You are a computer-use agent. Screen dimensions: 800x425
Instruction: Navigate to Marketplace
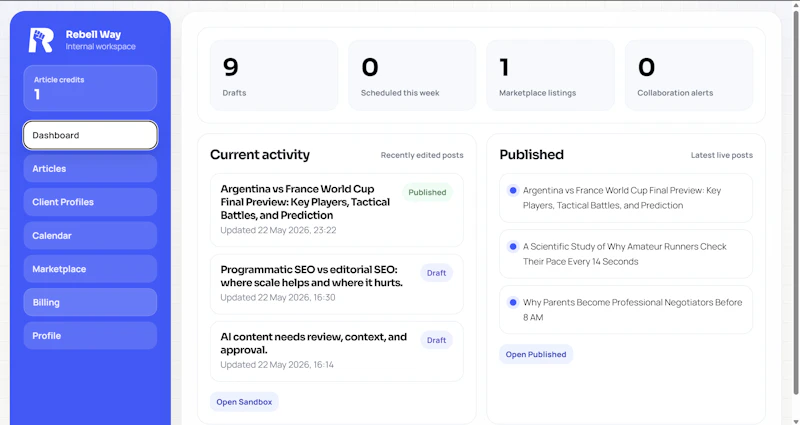(90, 269)
